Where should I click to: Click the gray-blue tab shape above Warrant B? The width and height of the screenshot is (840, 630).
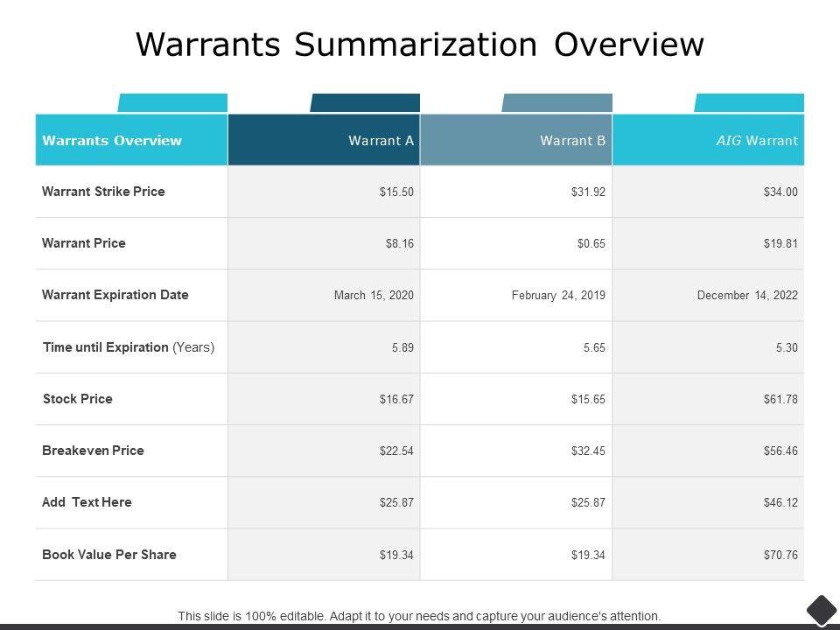557,103
